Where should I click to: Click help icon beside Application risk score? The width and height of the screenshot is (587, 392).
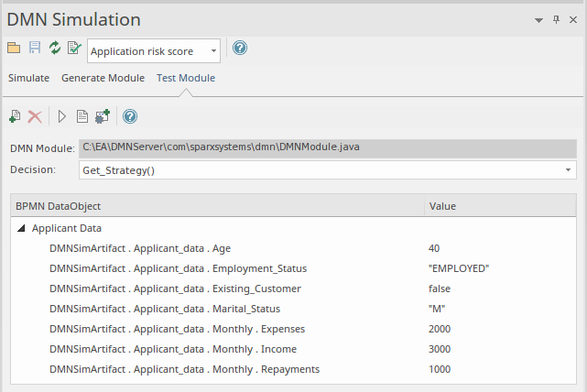[x=240, y=49]
